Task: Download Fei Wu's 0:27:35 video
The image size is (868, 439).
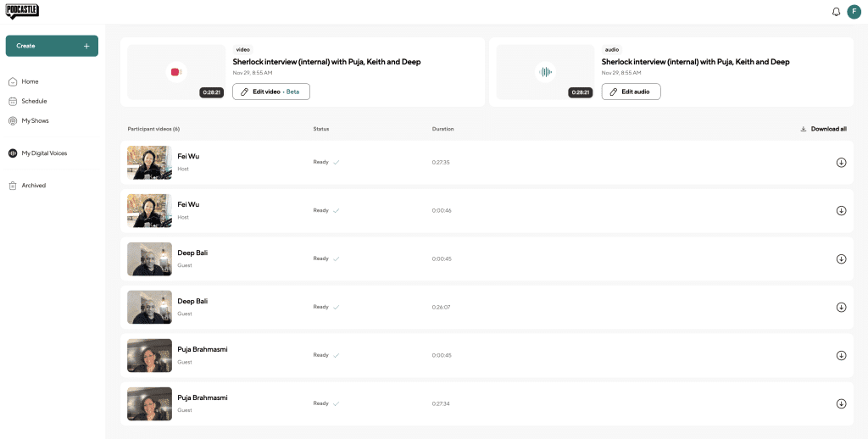Action: pyautogui.click(x=841, y=163)
